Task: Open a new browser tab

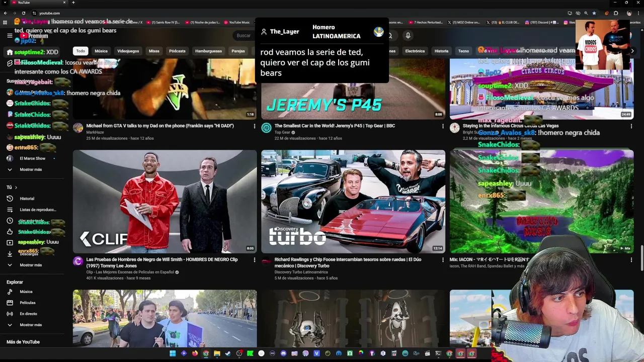Action: point(73,3)
